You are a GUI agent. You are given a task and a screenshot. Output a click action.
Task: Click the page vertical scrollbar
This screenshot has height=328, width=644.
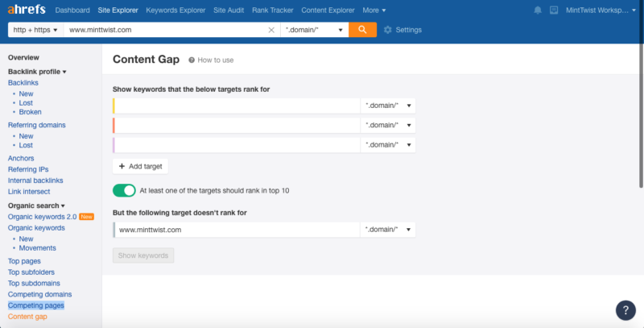(641, 115)
